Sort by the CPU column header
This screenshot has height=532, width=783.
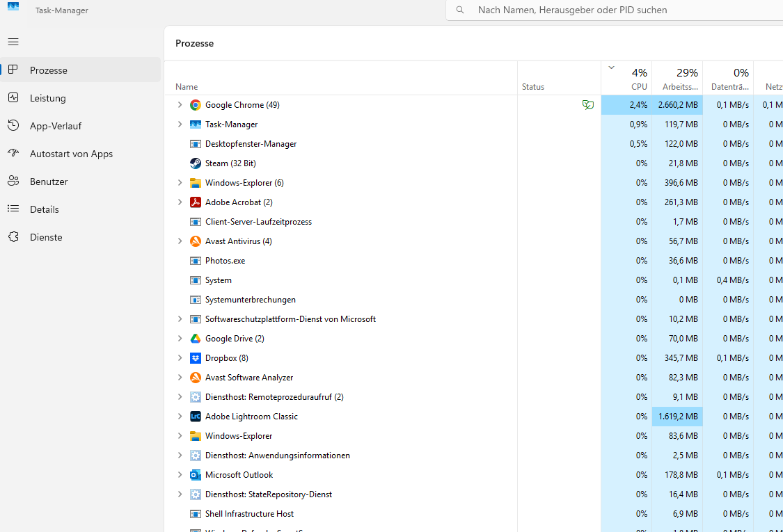[626, 79]
